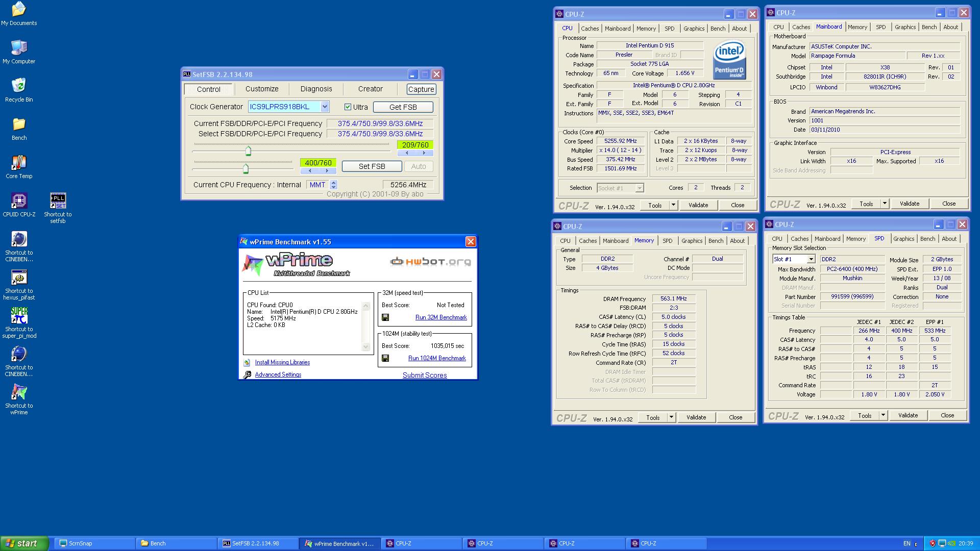This screenshot has height=551, width=980.
Task: Expand Tools dropdown arrow in CPU-Z Mainboard window
Action: click(885, 204)
